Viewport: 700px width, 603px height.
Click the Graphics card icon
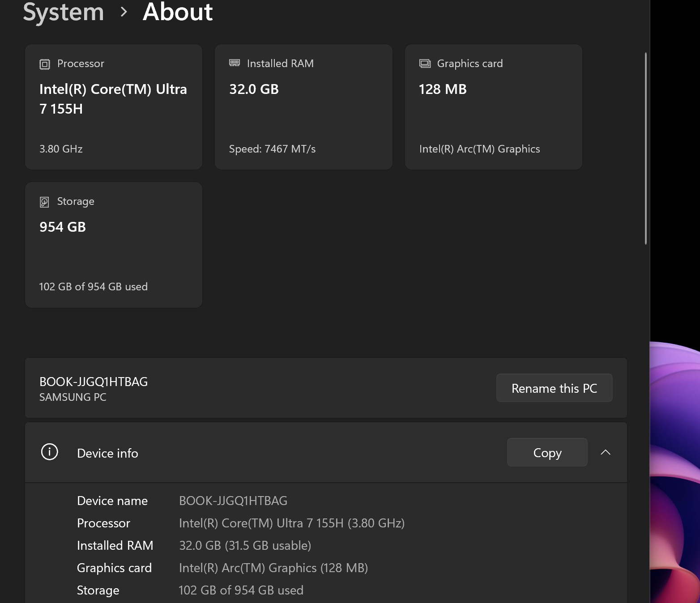point(425,64)
